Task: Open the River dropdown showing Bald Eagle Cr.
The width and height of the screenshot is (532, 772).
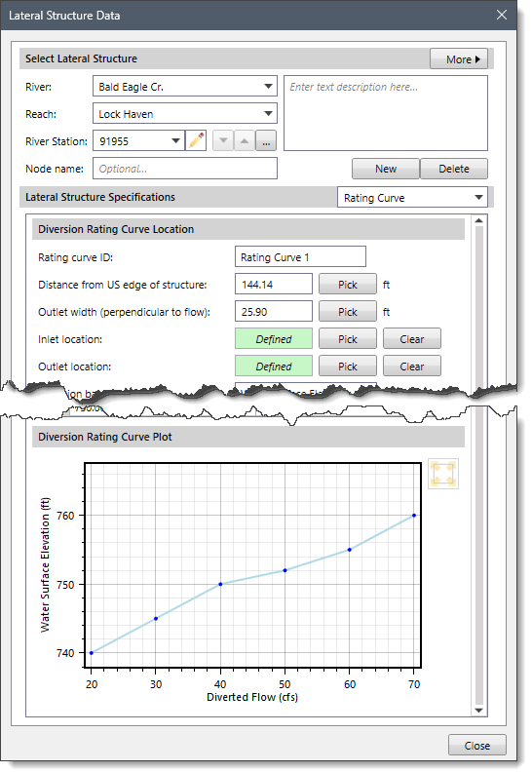Action: pyautogui.click(x=185, y=87)
